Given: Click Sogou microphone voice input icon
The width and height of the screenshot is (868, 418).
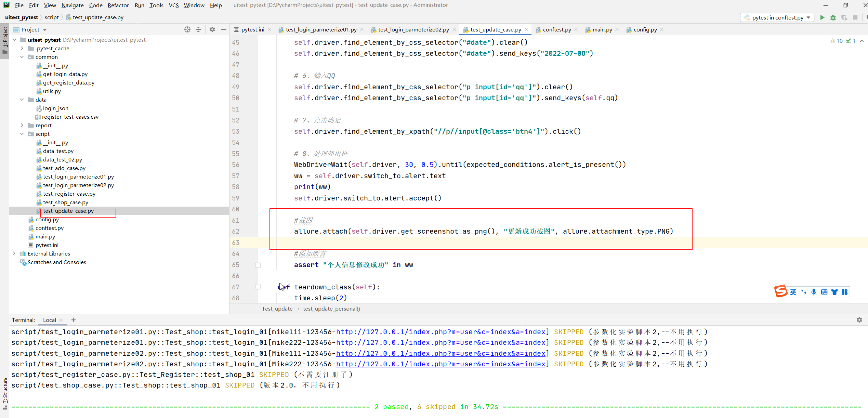Looking at the screenshot, I should tap(814, 292).
